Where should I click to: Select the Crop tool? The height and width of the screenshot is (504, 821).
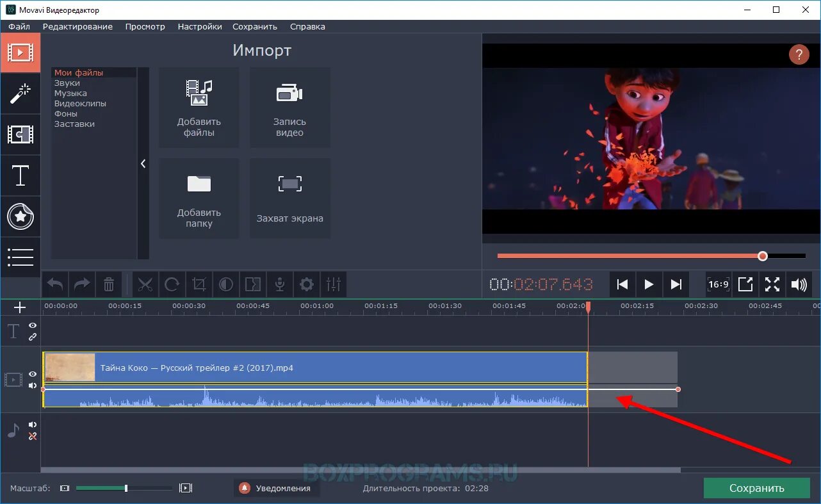click(x=199, y=284)
